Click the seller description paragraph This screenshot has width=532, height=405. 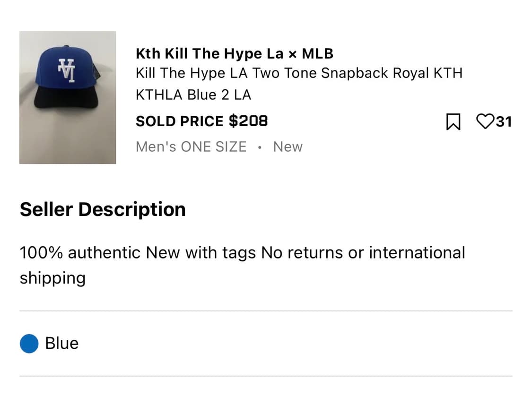click(x=242, y=265)
